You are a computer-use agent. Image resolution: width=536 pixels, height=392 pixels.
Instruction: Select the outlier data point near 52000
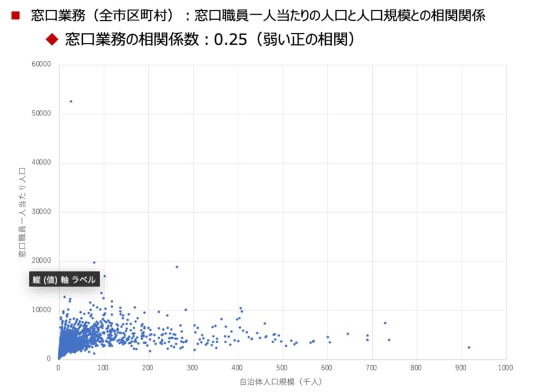point(71,101)
